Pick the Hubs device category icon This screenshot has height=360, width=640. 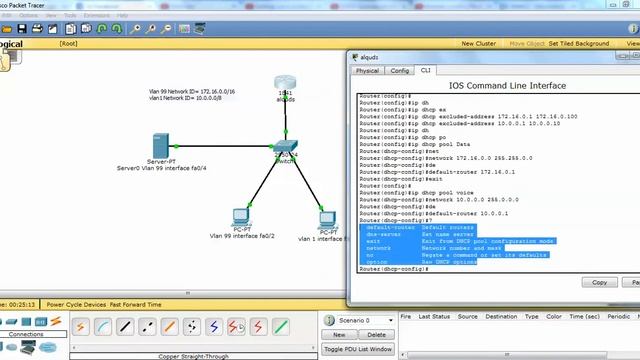pos(26,322)
